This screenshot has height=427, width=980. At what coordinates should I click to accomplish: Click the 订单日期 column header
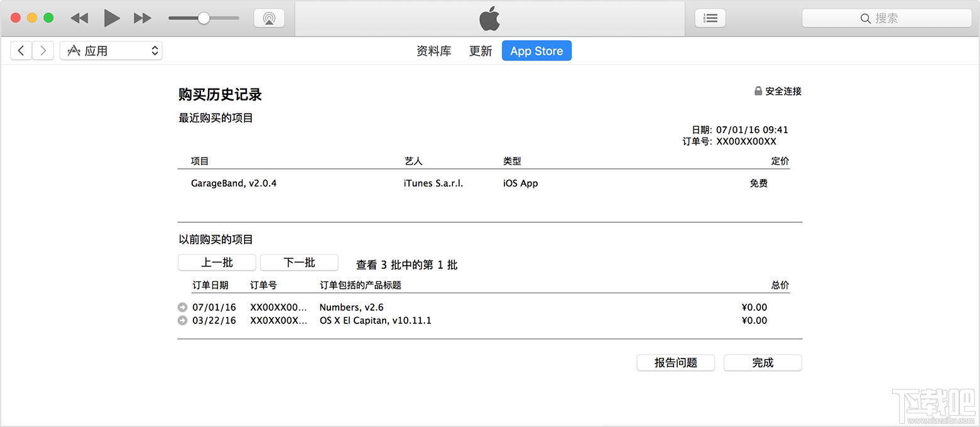click(210, 285)
